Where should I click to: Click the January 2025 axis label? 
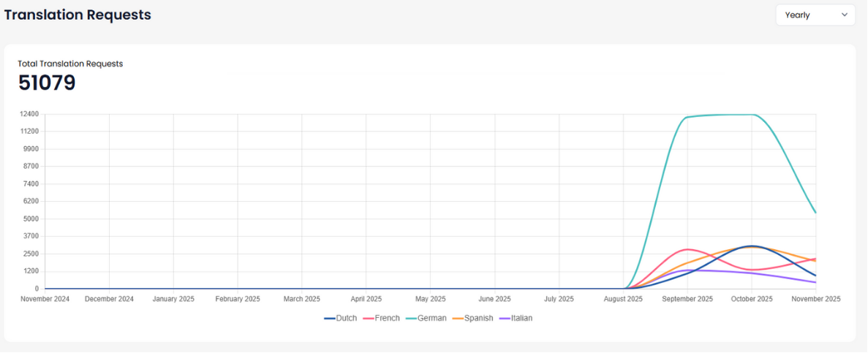click(173, 299)
